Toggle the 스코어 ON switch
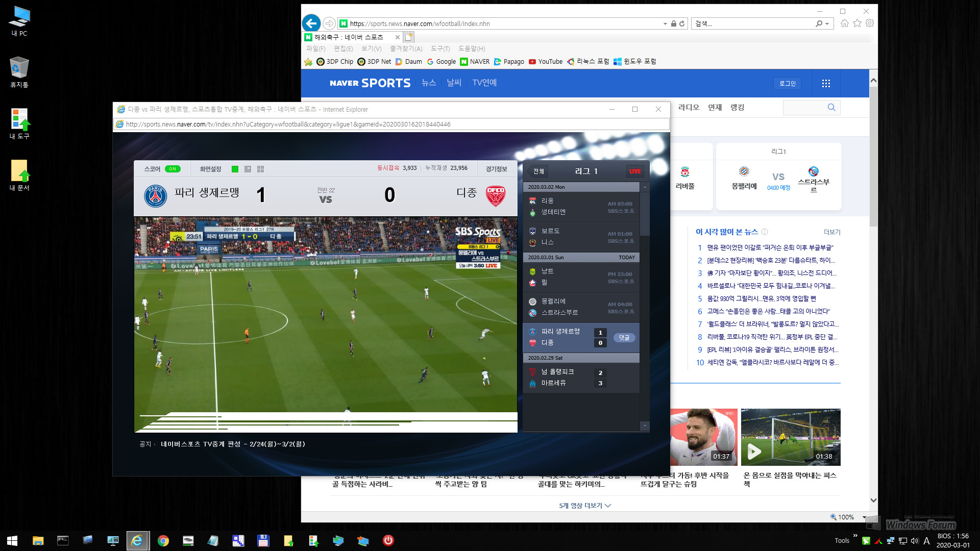Image resolution: width=980 pixels, height=551 pixels. tap(173, 169)
